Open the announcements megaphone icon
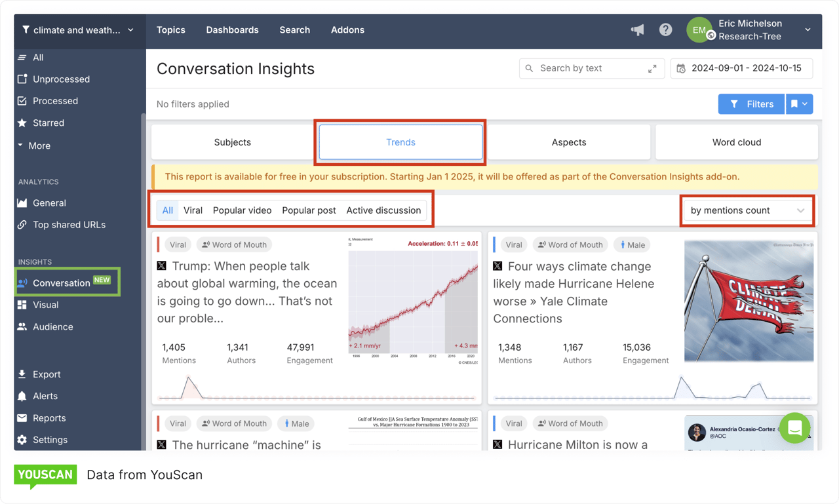Image resolution: width=839 pixels, height=504 pixels. [636, 29]
